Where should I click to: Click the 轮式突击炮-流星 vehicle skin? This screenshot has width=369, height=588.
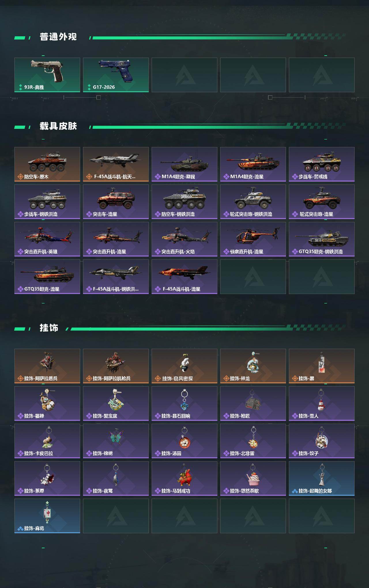tap(322, 202)
